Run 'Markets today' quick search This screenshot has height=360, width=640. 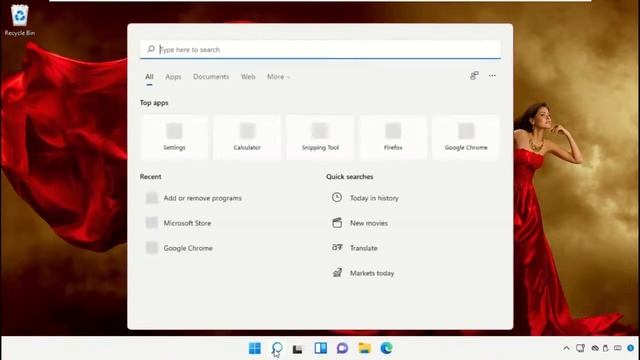click(363, 273)
